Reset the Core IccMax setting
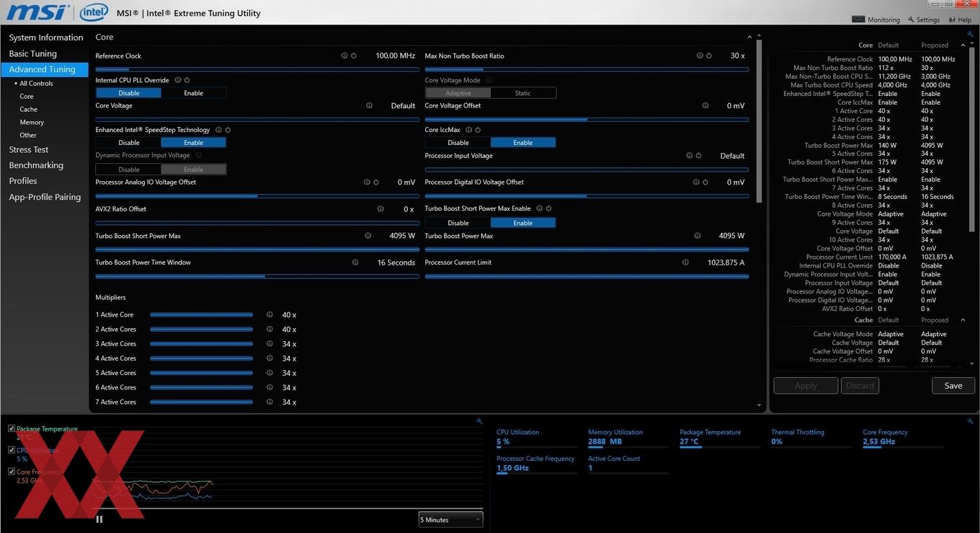This screenshot has height=533, width=980. (x=478, y=130)
